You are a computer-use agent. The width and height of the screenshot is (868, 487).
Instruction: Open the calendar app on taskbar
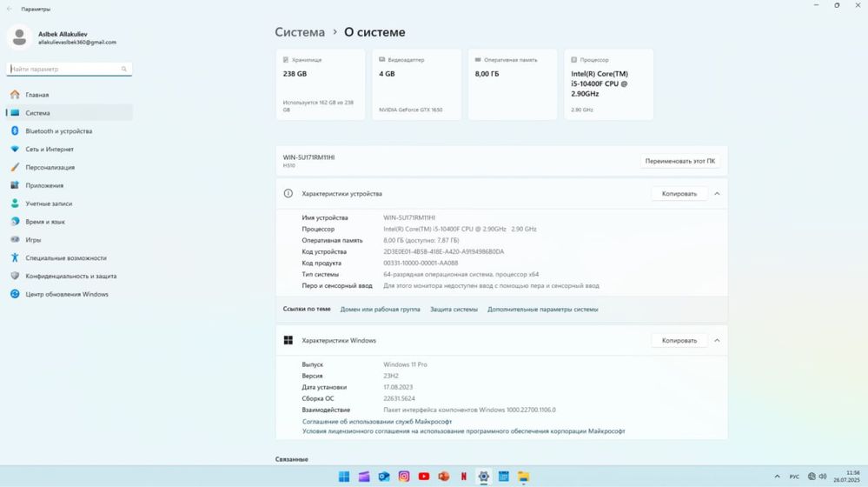(504, 477)
